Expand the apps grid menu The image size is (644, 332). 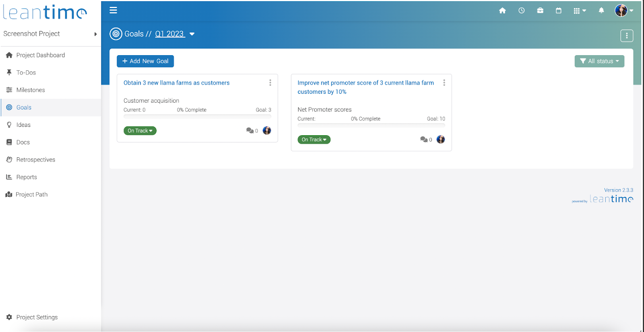tap(580, 11)
